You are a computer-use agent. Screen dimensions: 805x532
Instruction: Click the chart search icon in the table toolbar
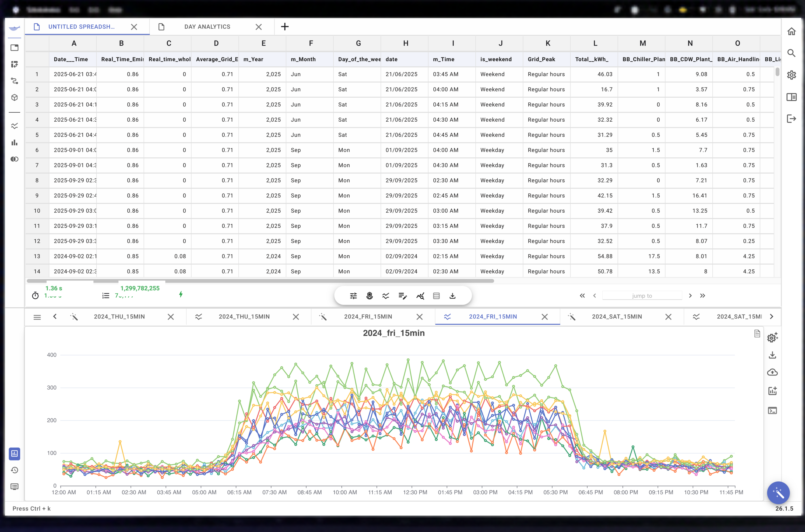click(x=420, y=296)
